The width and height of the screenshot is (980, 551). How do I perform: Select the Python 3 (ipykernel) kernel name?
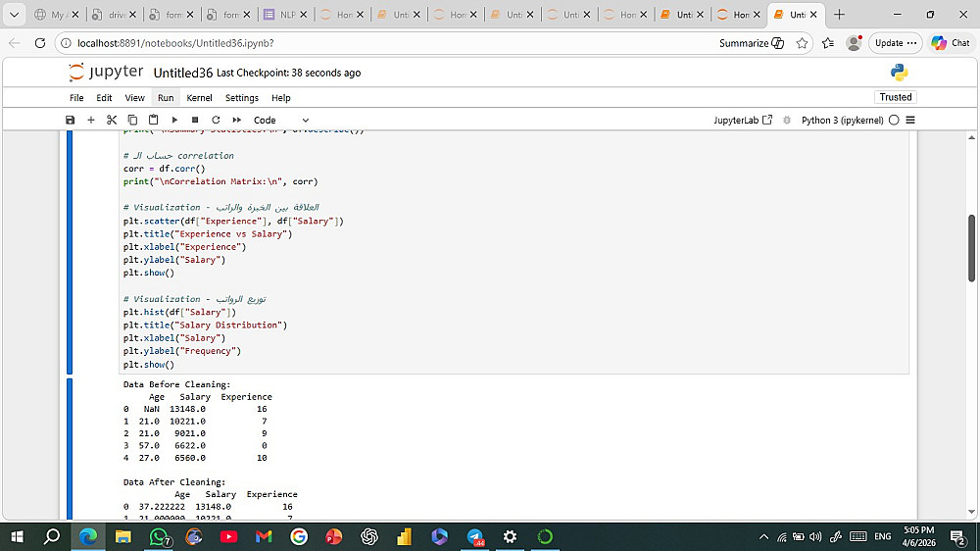(x=842, y=120)
